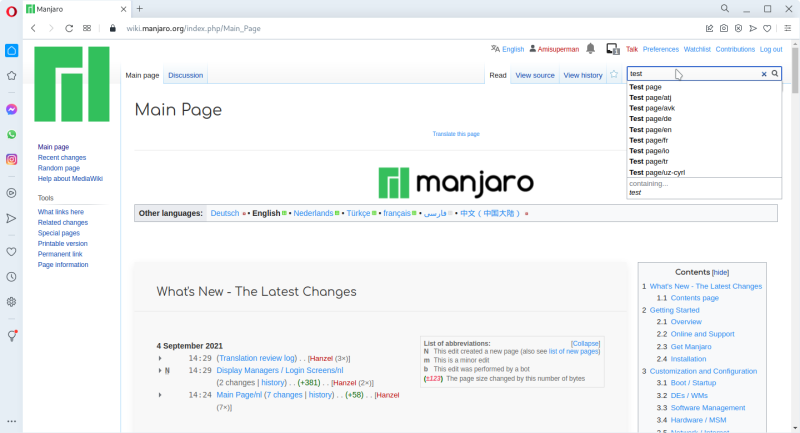Select the Manjaro browser tab
This screenshot has width=800, height=433.
coord(77,9)
